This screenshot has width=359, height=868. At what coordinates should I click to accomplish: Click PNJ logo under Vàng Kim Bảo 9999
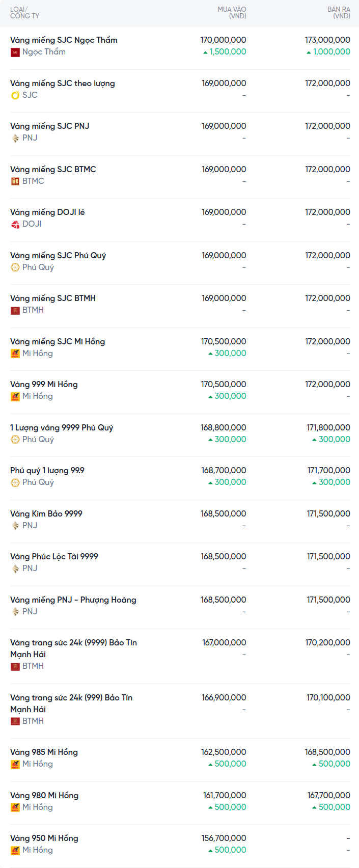pos(15,526)
